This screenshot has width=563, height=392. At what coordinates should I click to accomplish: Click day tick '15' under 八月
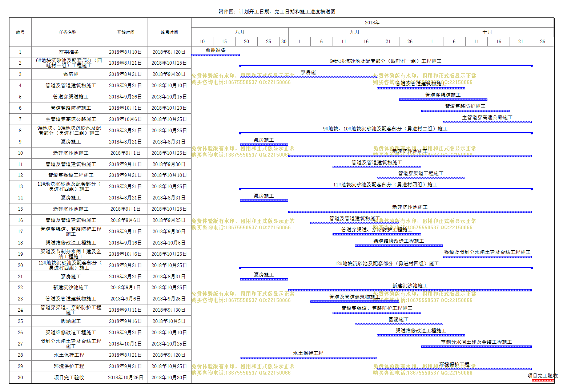pyautogui.click(x=224, y=41)
